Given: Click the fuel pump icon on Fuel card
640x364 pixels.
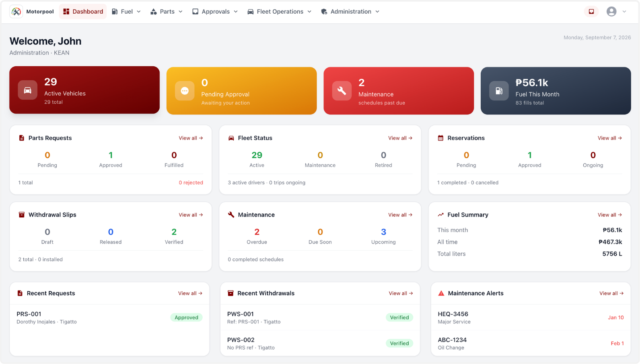Looking at the screenshot, I should 499,91.
